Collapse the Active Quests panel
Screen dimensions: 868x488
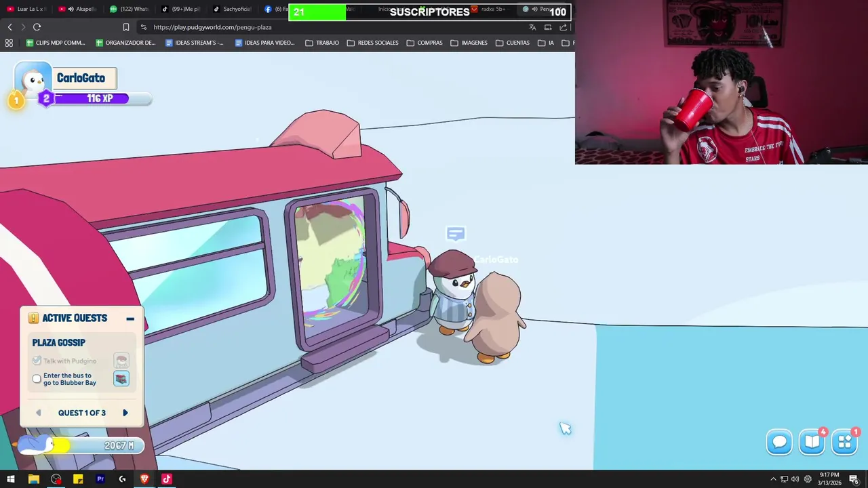130,318
